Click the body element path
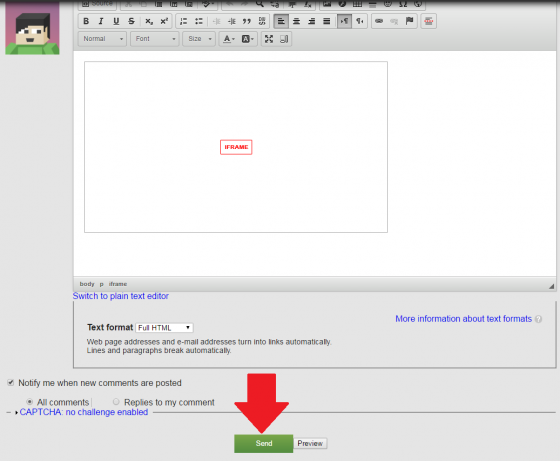 point(87,284)
